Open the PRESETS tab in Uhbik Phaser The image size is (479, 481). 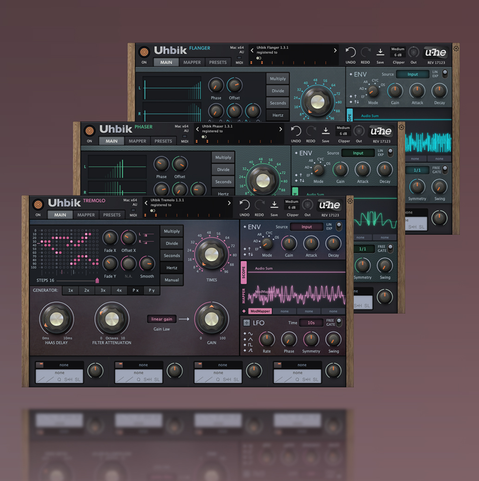click(163, 141)
